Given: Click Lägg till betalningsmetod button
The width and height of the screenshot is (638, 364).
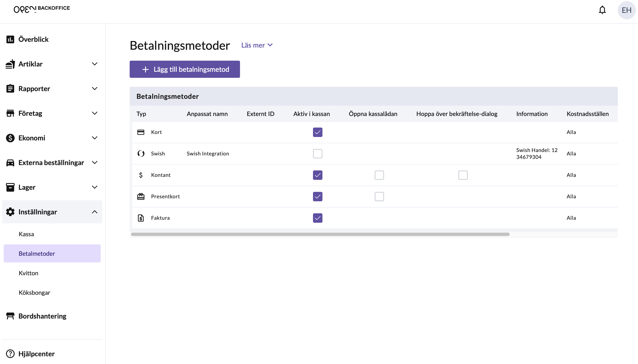Looking at the screenshot, I should (x=185, y=69).
